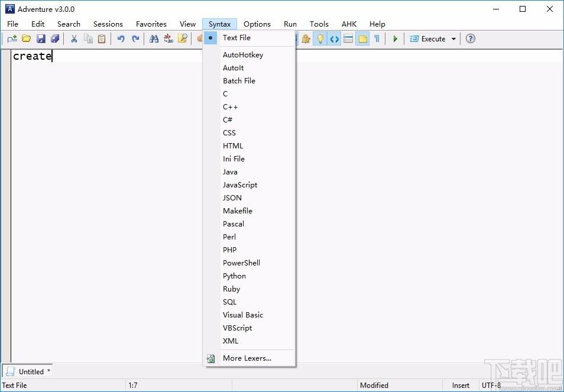Choose PowerShell syntax

[249, 263]
